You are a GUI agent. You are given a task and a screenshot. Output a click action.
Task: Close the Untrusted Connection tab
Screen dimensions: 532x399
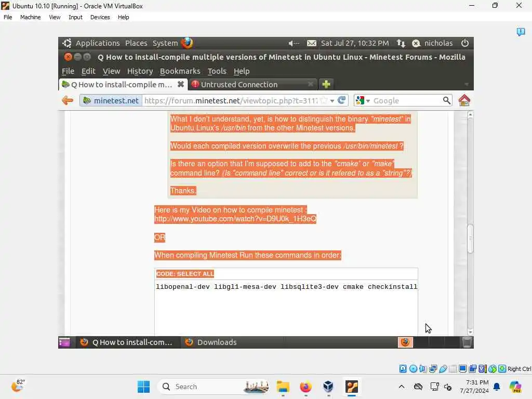tap(311, 84)
